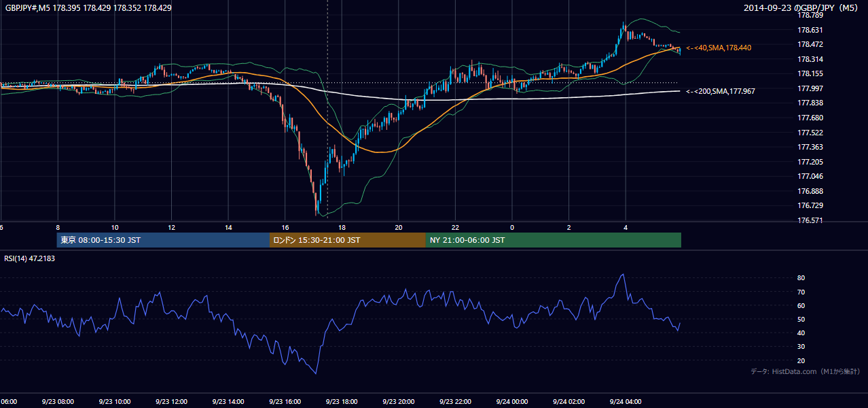
Task: Click the 9/23 18:00 date axis label
Action: (342, 402)
